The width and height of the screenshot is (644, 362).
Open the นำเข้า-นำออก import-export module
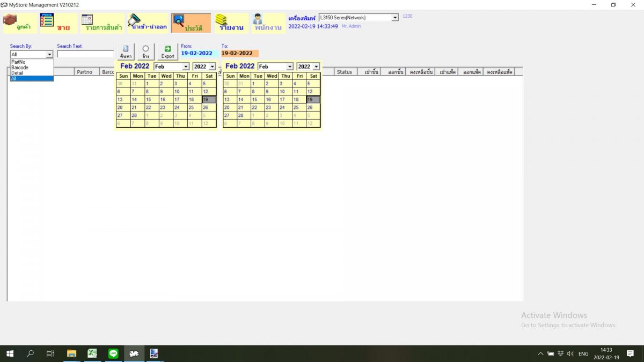pos(148,24)
